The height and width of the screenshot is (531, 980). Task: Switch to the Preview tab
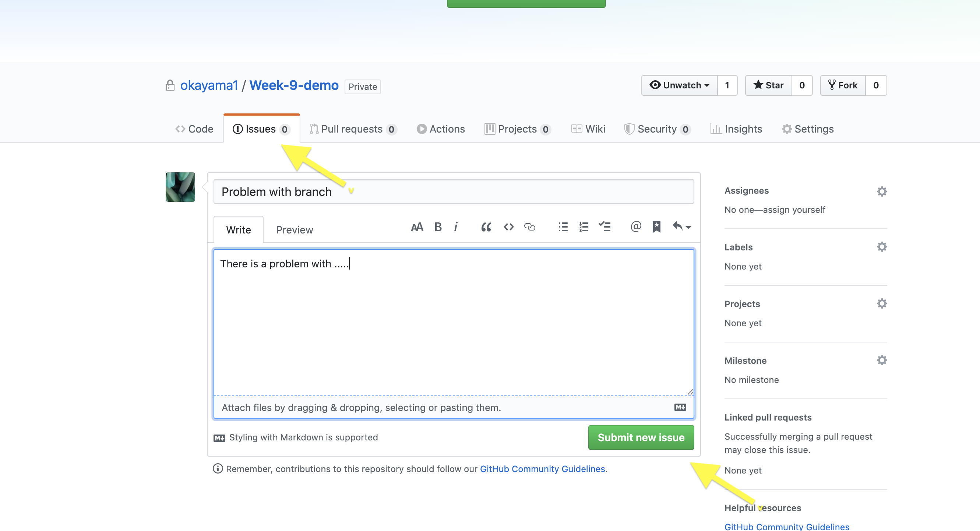pyautogui.click(x=294, y=230)
